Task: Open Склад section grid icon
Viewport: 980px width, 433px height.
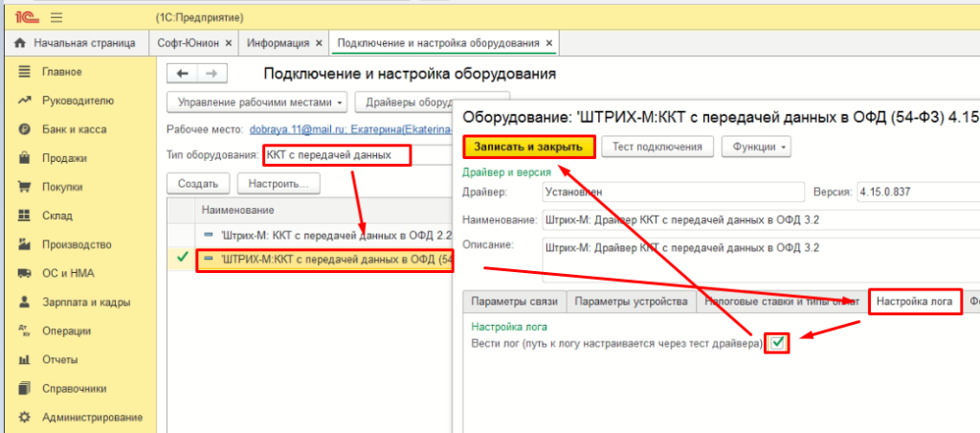Action: point(24,216)
